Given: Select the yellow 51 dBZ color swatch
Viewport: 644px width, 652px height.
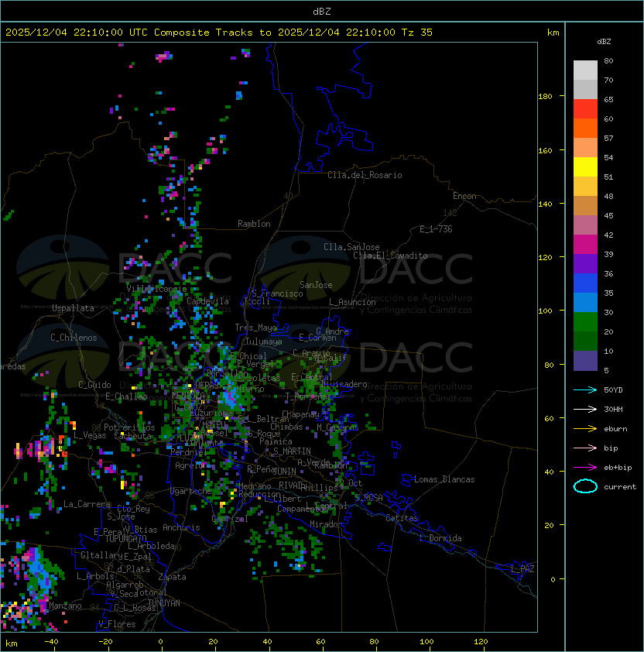Looking at the screenshot, I should pos(585,166).
